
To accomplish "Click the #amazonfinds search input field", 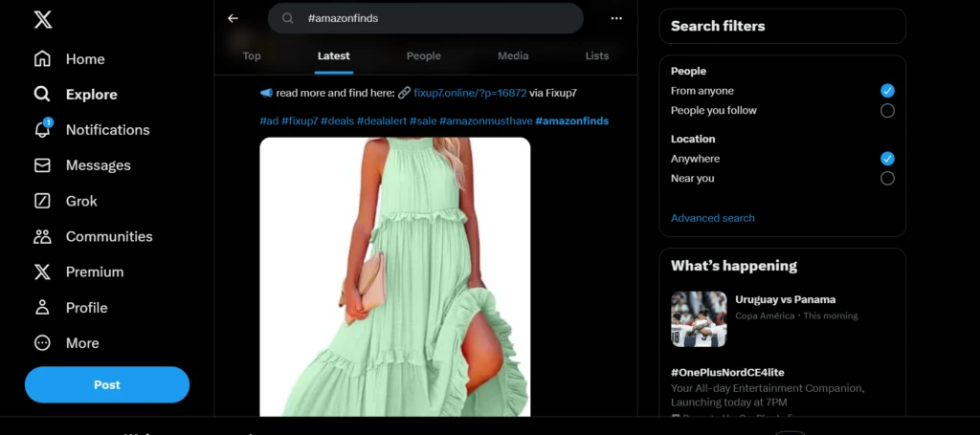I will point(435,18).
